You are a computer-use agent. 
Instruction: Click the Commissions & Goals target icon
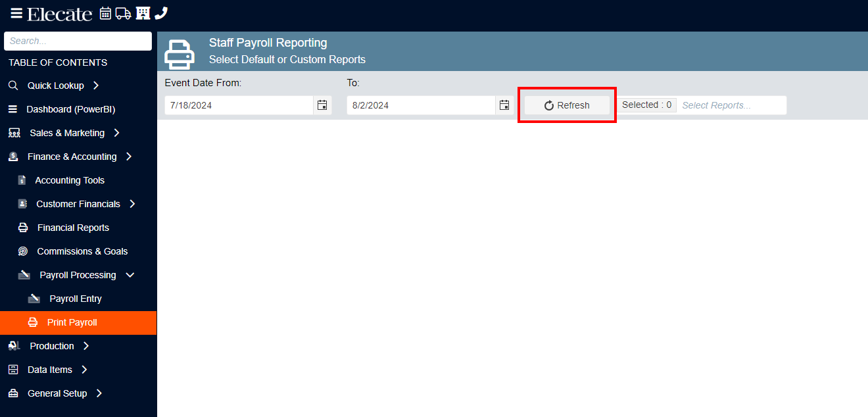click(23, 251)
